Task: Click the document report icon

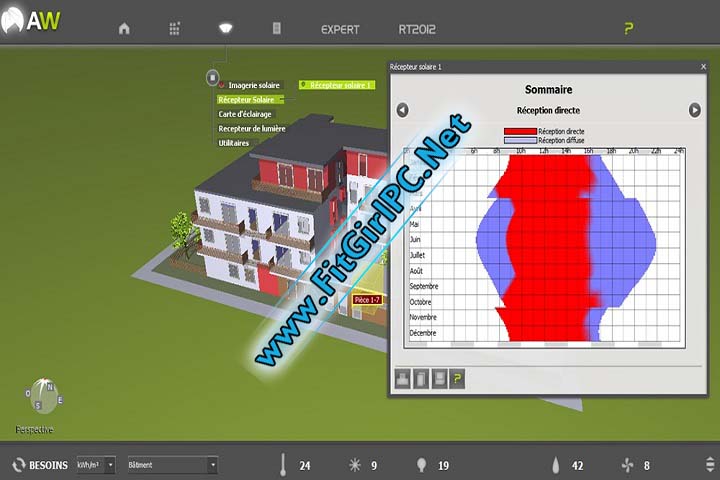Action: click(277, 29)
